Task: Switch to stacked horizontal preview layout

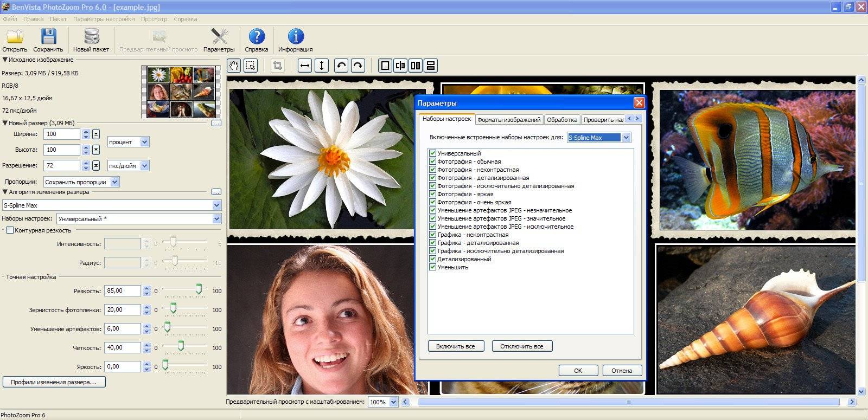Action: [x=431, y=66]
